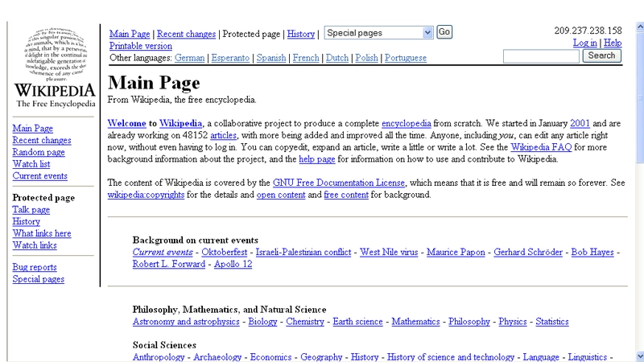Switch to Esperanto language version
Image resolution: width=644 pixels, height=362 pixels.
coord(230,58)
